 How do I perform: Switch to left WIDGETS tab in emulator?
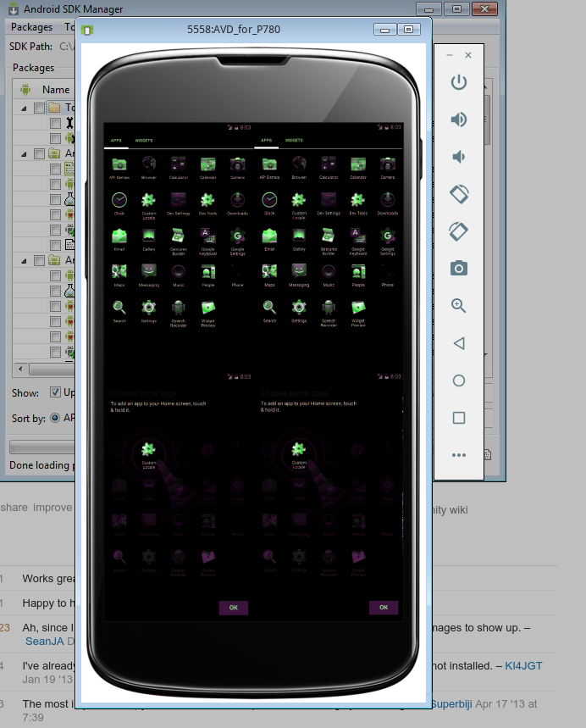(x=144, y=140)
